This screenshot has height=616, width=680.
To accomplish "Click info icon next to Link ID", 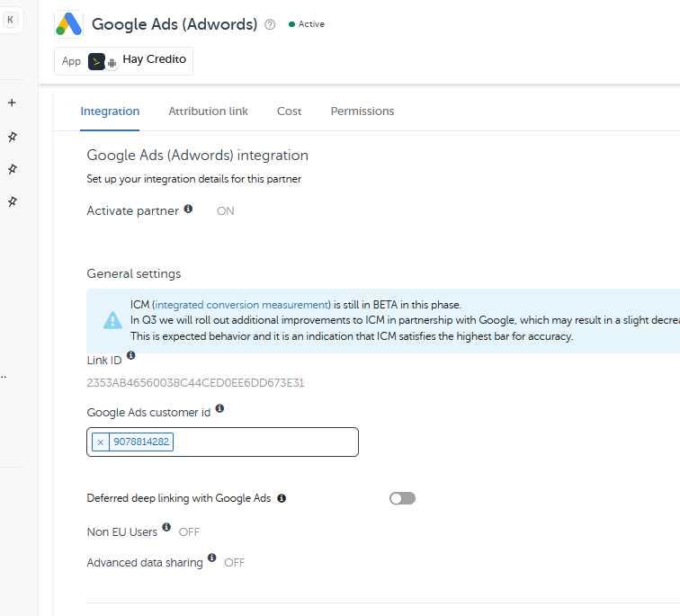I will 130,356.
